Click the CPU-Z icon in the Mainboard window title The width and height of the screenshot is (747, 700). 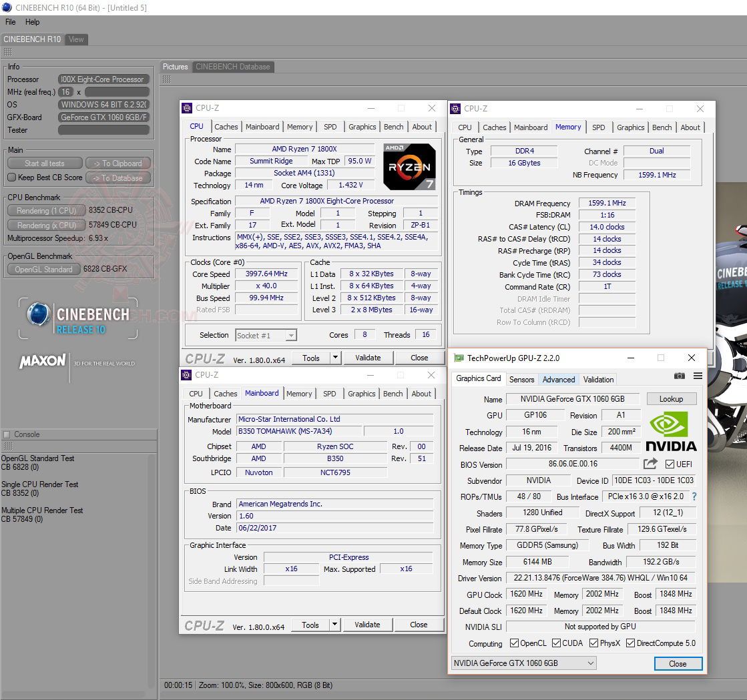pyautogui.click(x=186, y=375)
